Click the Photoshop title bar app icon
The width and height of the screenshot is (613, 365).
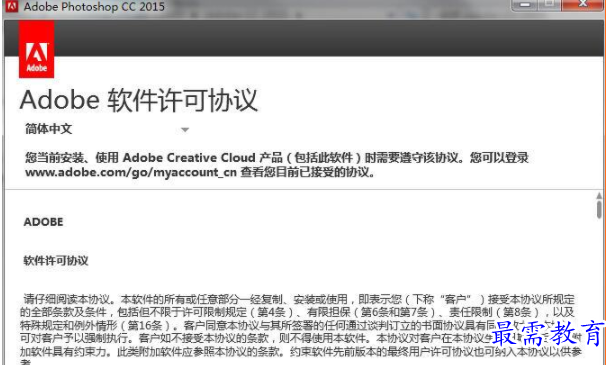(x=11, y=6)
